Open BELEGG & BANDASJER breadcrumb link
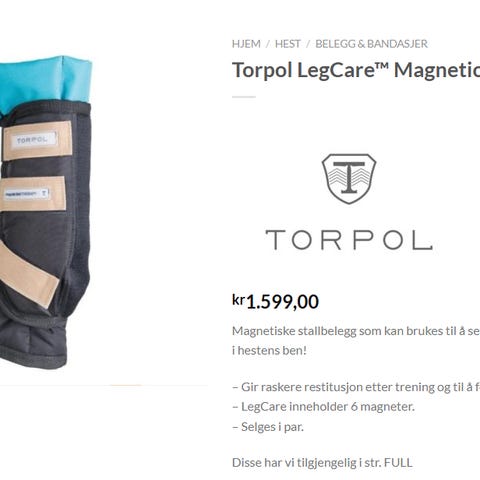 point(371,44)
